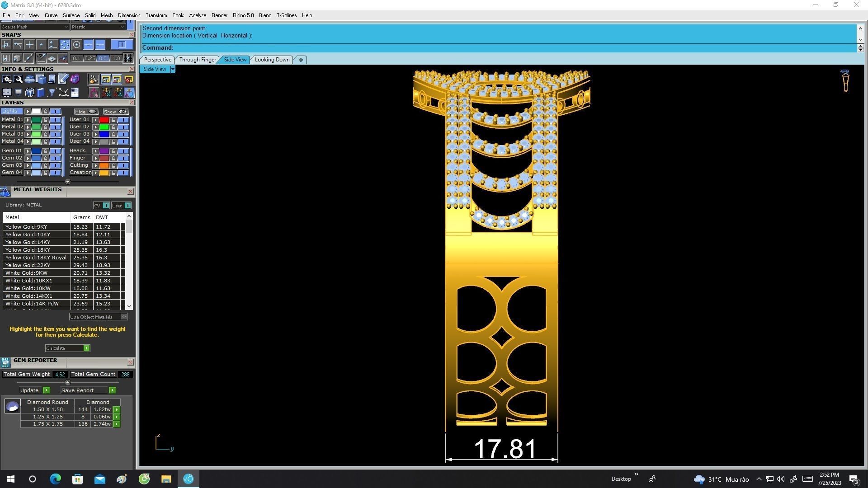Switch to the Looking Down tab
868x488 pixels.
click(x=272, y=60)
